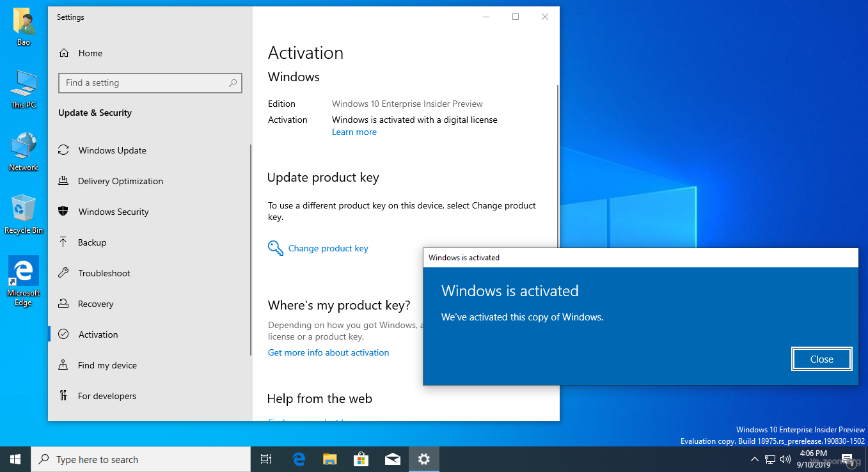Close the Windows is activated dialog
Screen dimensions: 868x472
pos(822,359)
